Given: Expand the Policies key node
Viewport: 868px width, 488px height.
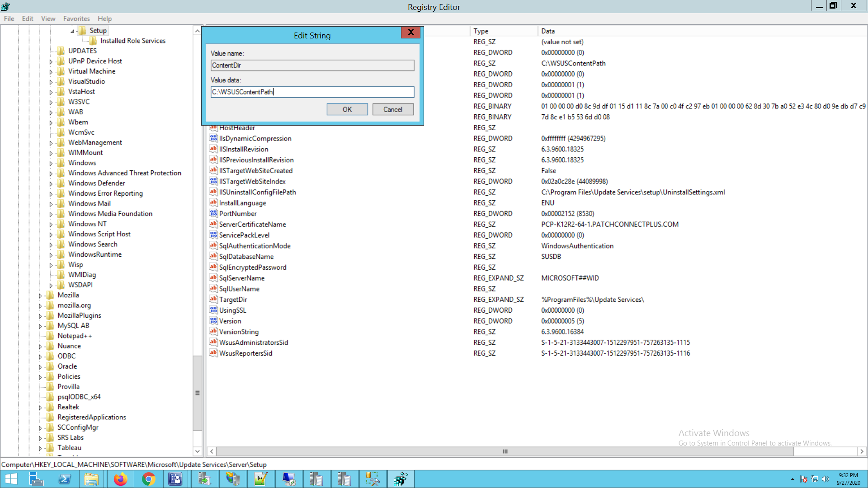Looking at the screenshot, I should pos(40,377).
